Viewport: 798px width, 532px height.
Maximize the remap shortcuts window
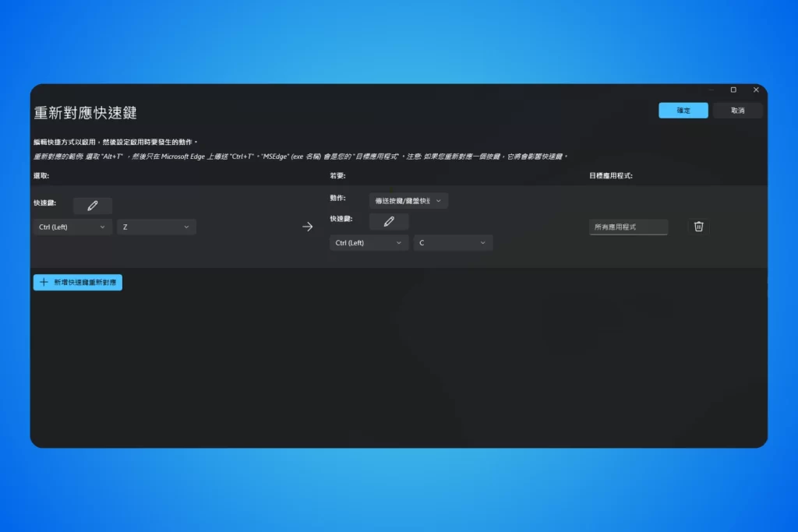click(x=733, y=90)
